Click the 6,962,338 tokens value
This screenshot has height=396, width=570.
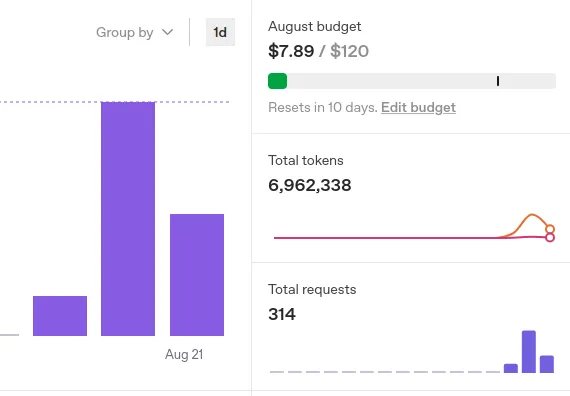[x=310, y=185]
